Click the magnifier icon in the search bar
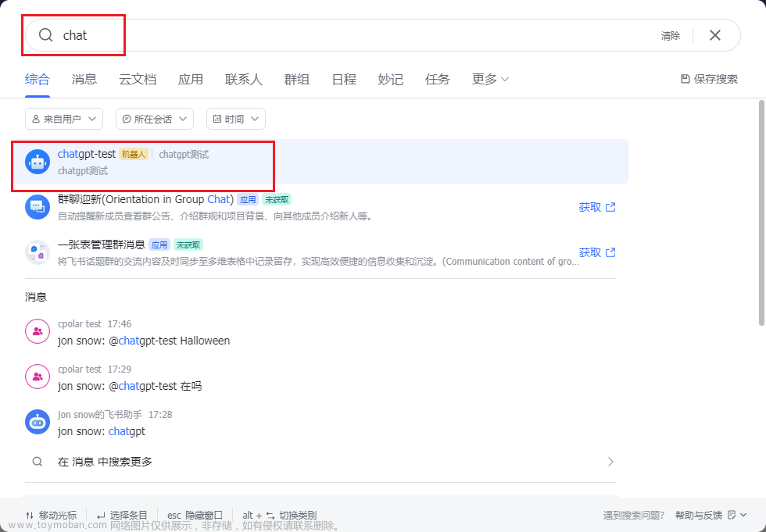Image resolution: width=766 pixels, height=532 pixels. pos(45,35)
